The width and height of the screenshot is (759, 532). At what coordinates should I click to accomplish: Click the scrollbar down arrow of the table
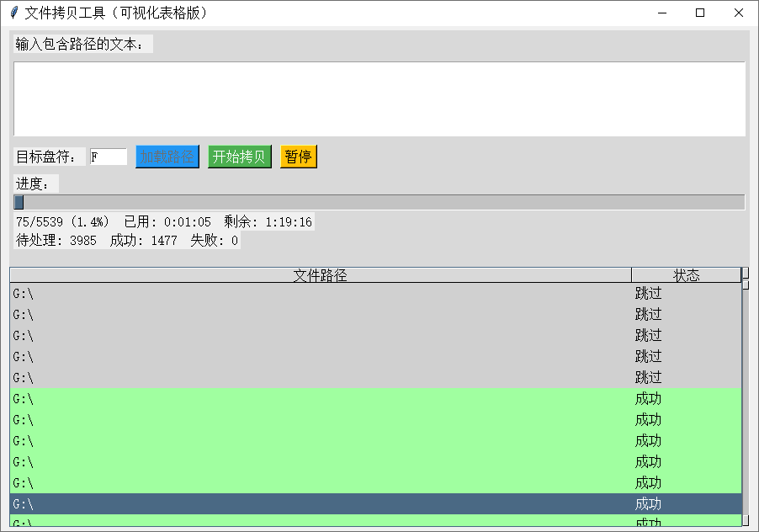(x=746, y=521)
